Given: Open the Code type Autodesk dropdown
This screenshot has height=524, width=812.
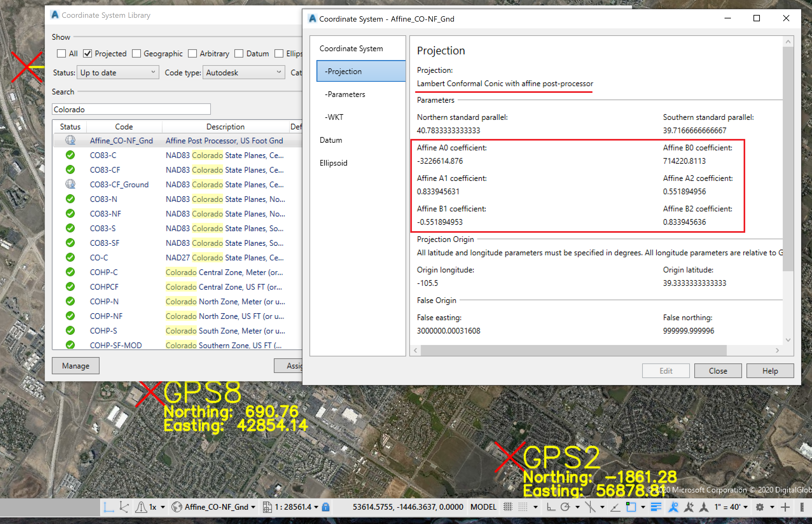Looking at the screenshot, I should pos(244,72).
